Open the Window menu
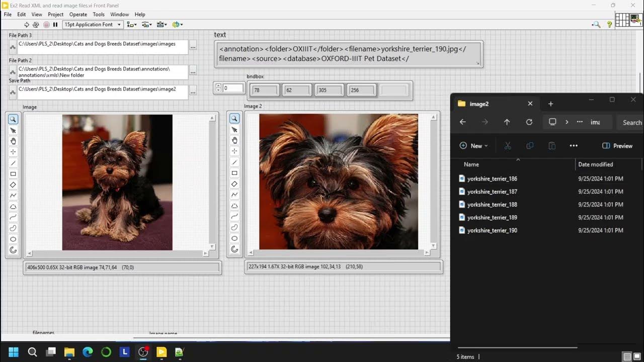Viewport: 644px width, 362px height. coord(119,15)
